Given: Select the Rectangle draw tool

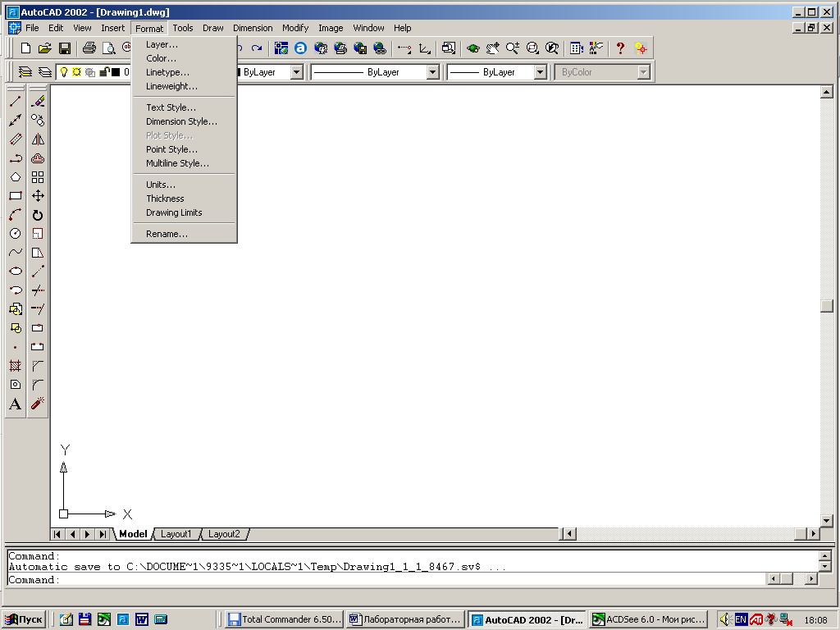Looking at the screenshot, I should [16, 196].
